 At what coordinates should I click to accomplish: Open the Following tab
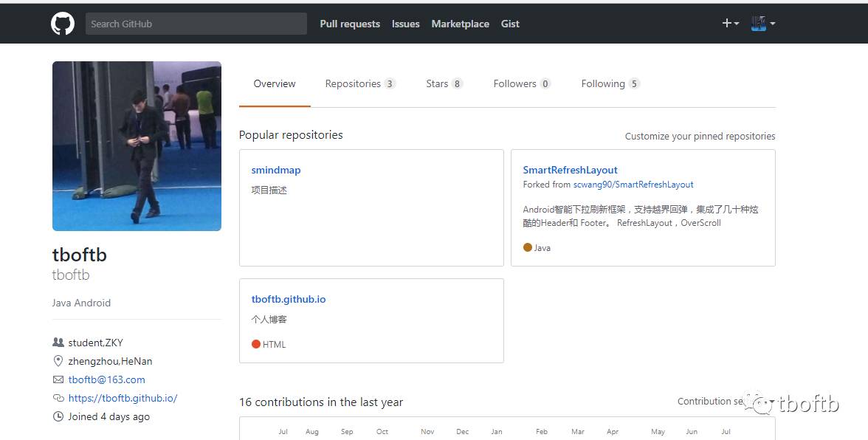610,83
